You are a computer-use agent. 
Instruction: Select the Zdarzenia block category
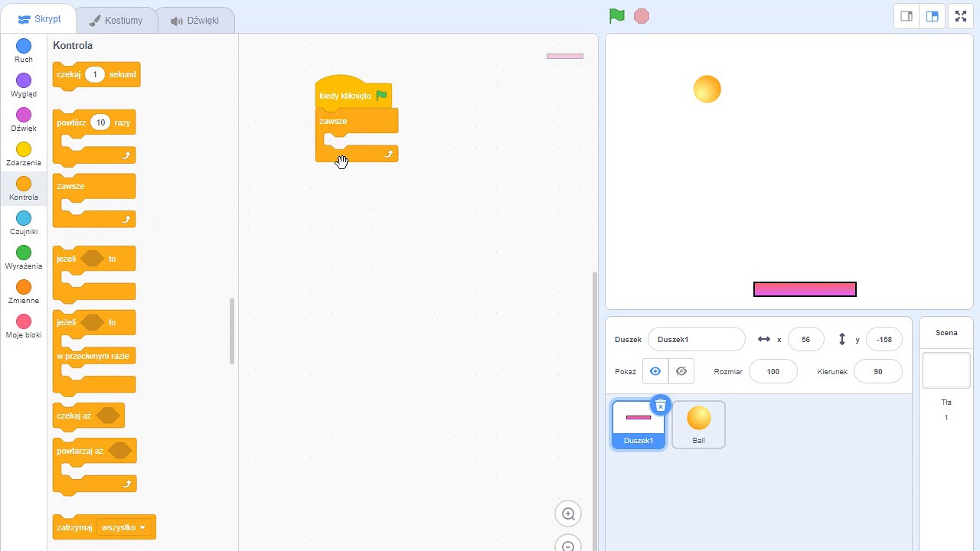pyautogui.click(x=24, y=155)
